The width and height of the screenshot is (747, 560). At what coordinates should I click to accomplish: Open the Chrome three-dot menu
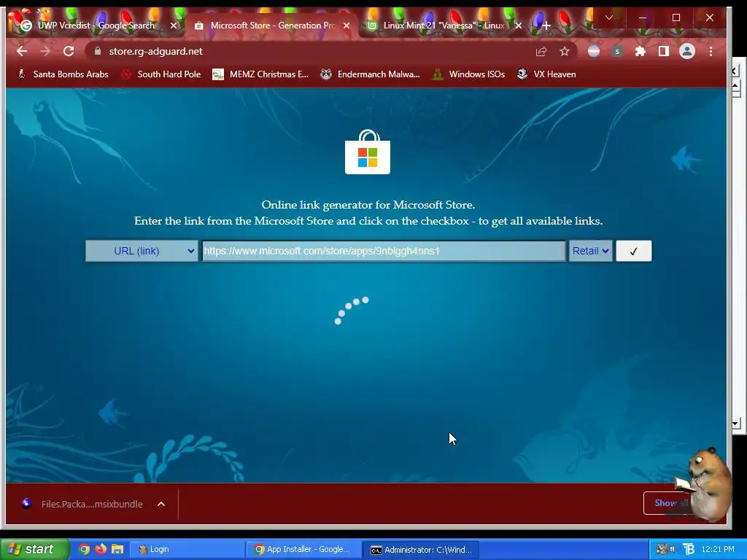[711, 52]
